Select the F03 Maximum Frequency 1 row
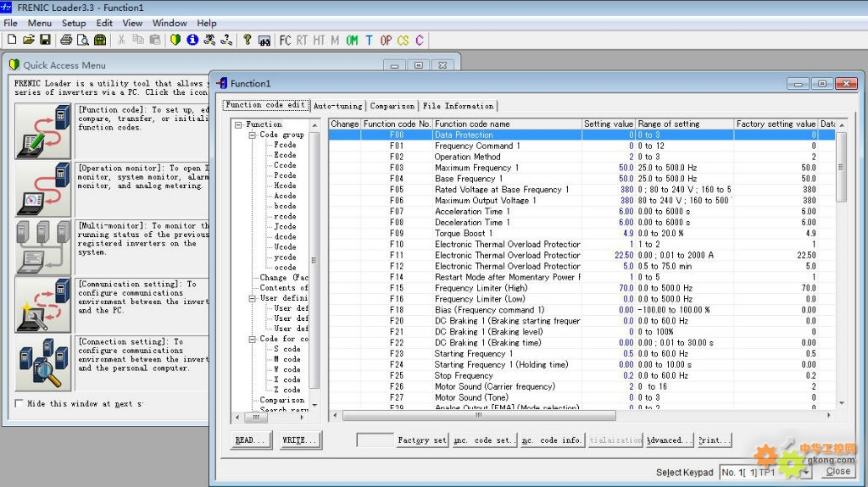This screenshot has width=868, height=487. (x=581, y=168)
